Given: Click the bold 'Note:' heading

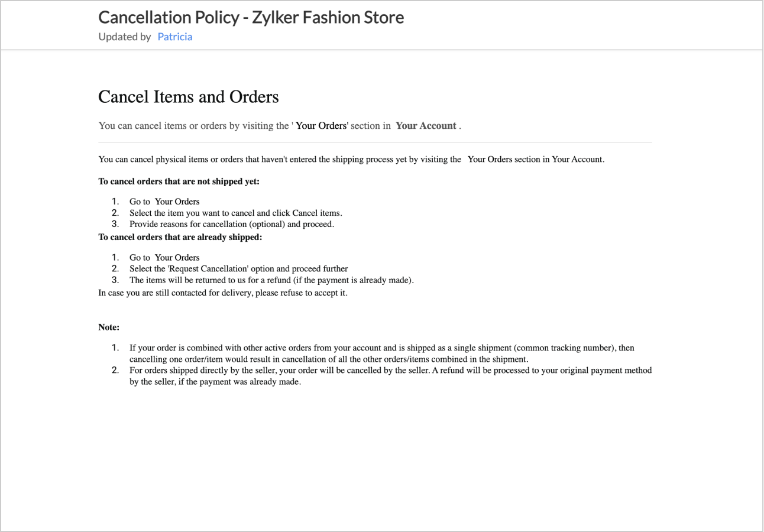Looking at the screenshot, I should point(109,327).
